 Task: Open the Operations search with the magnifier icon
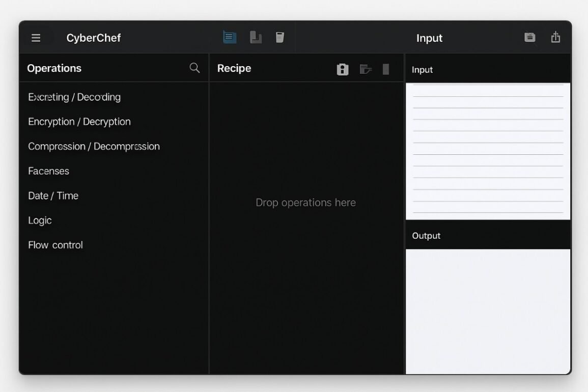click(194, 67)
